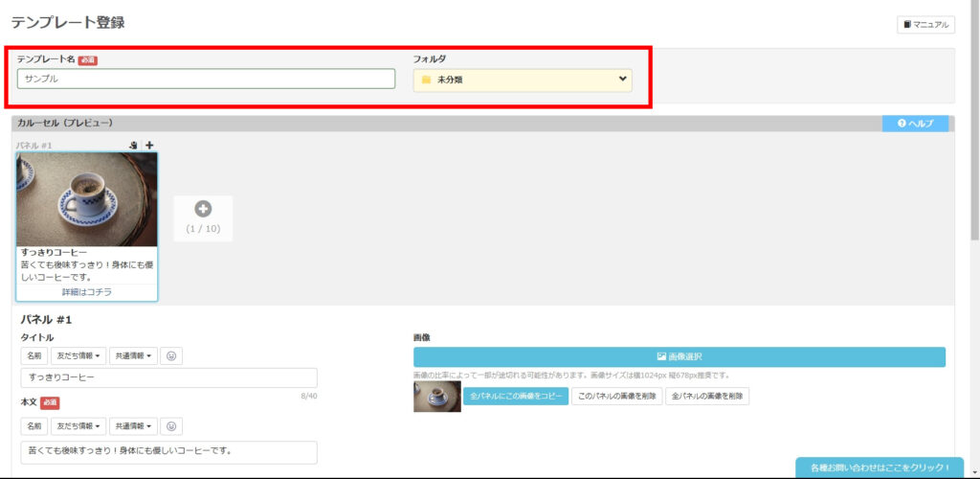Open the 友だち情報 dropdown under タイトル
The height and width of the screenshot is (479, 980).
tap(78, 355)
